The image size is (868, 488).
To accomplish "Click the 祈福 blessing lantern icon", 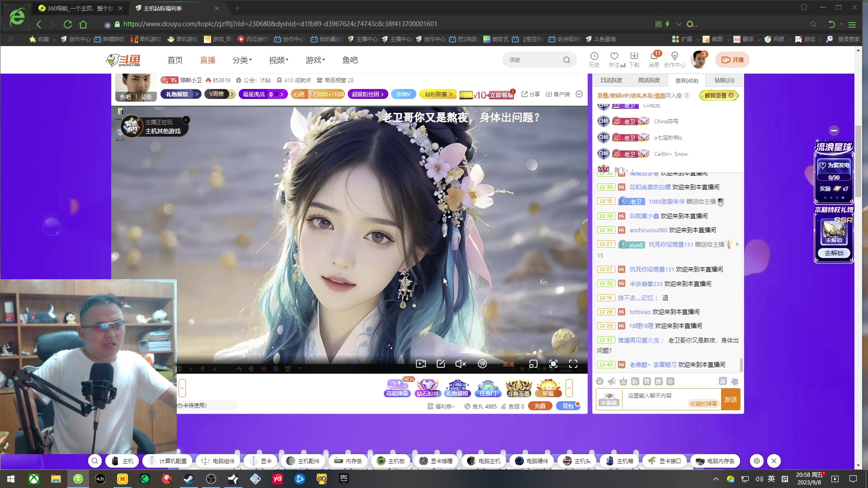I will click(x=548, y=388).
